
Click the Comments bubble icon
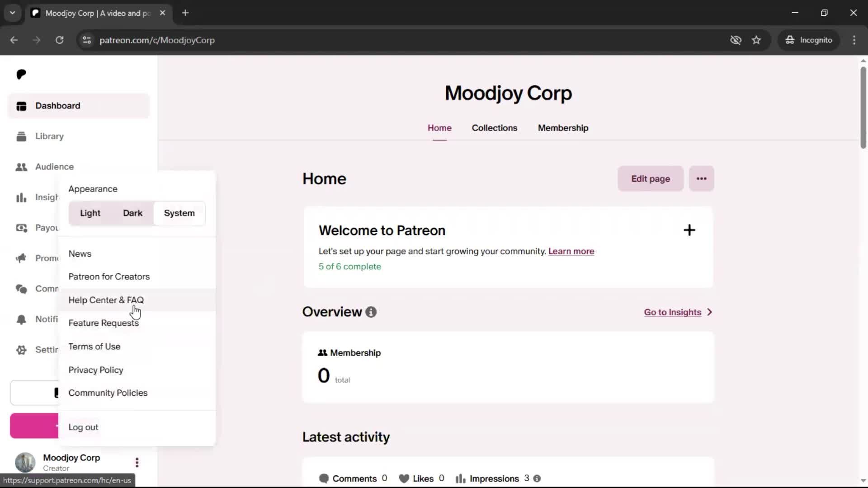[x=324, y=479]
